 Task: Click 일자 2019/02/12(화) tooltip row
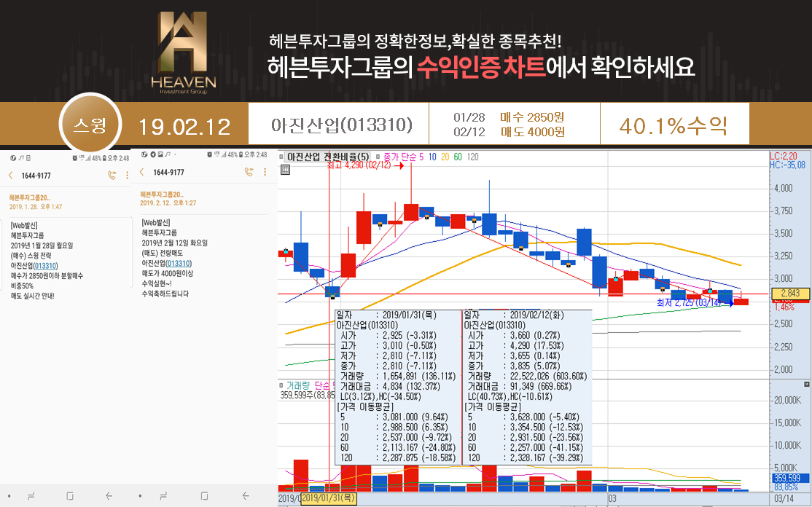514,315
